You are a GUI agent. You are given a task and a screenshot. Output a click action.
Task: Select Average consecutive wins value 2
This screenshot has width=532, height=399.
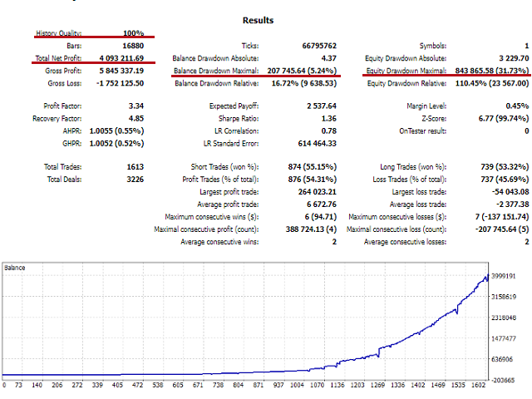[x=334, y=242]
